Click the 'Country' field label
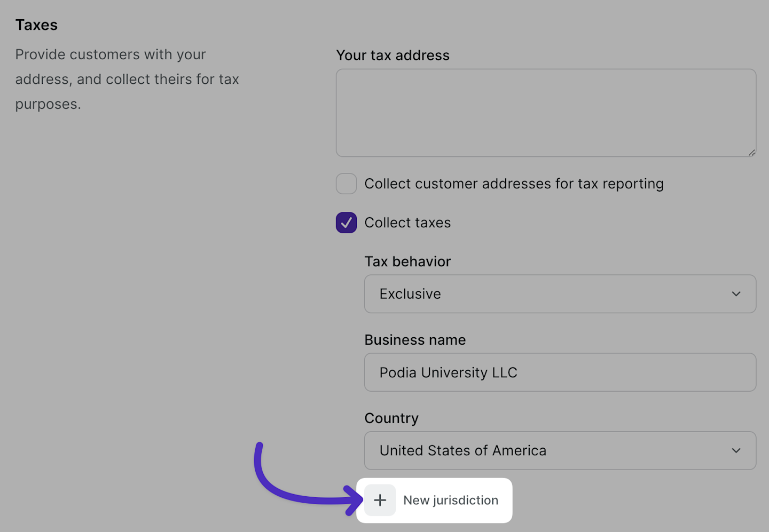 (x=391, y=418)
